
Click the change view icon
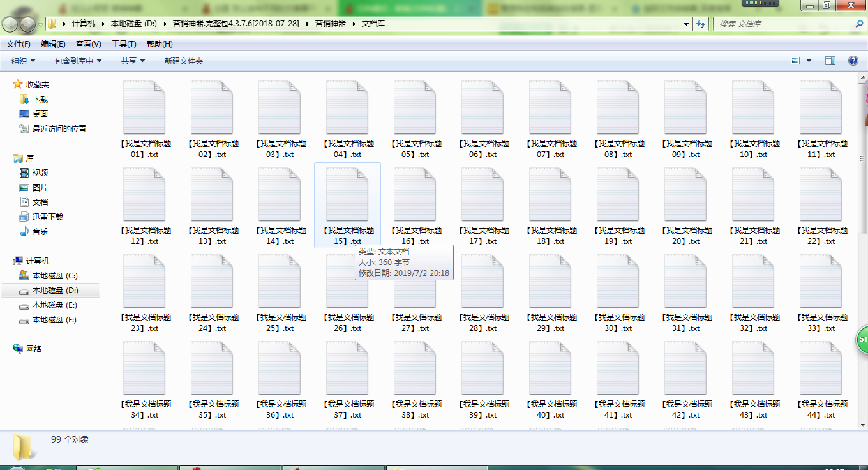[x=795, y=61]
